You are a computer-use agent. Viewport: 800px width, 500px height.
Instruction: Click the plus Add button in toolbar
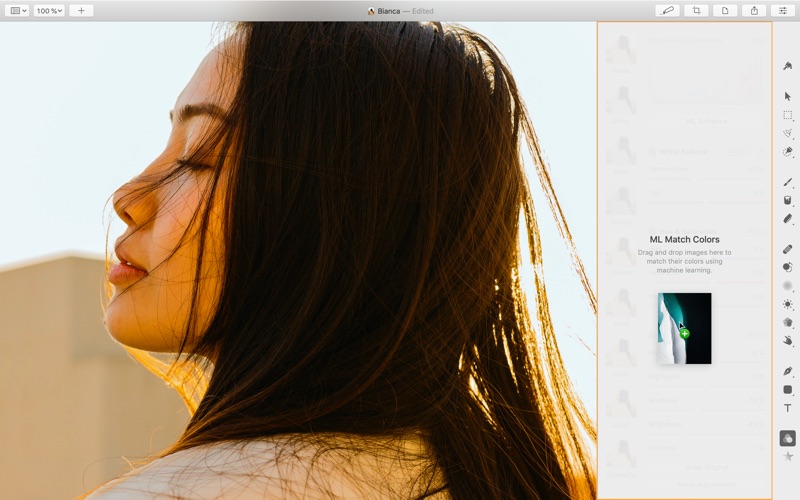[81, 11]
